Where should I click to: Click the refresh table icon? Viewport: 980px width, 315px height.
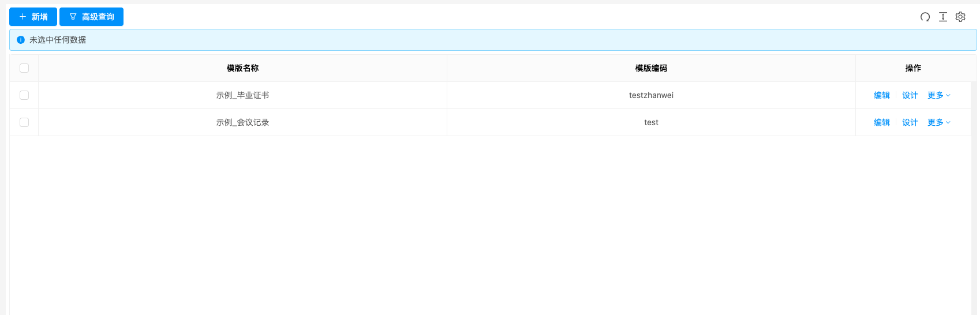925,17
